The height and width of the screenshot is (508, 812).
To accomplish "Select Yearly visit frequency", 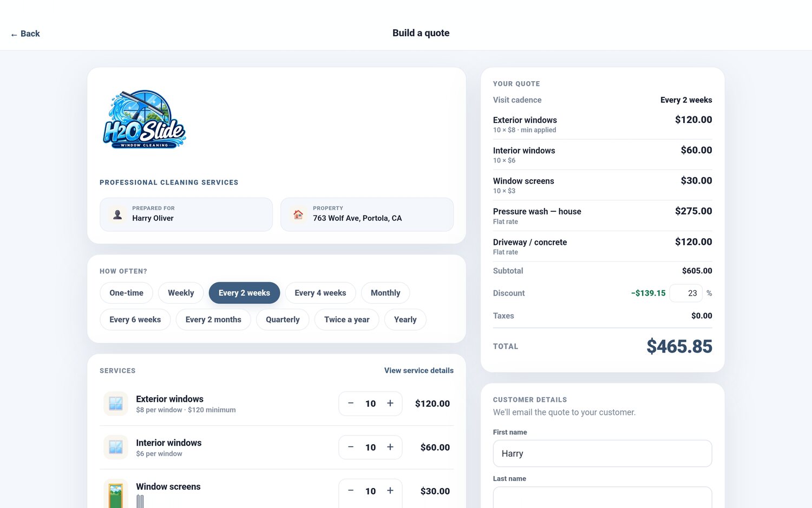I will (x=405, y=320).
